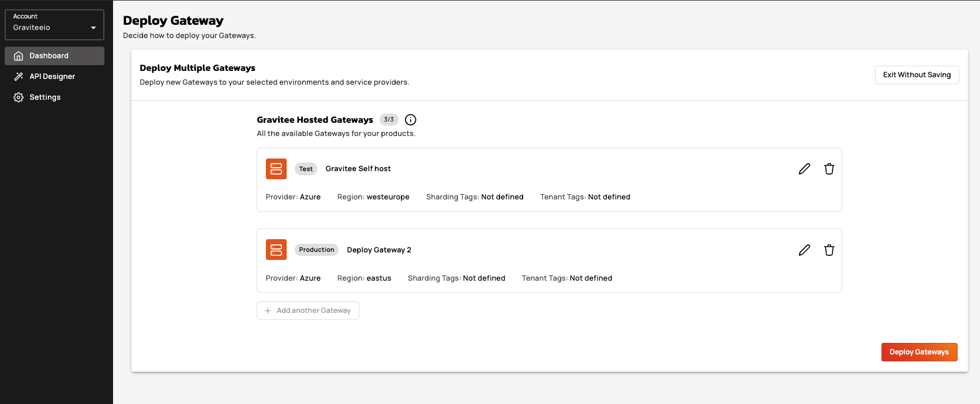Edit Deploy Gateway 2 with pencil icon

(804, 250)
